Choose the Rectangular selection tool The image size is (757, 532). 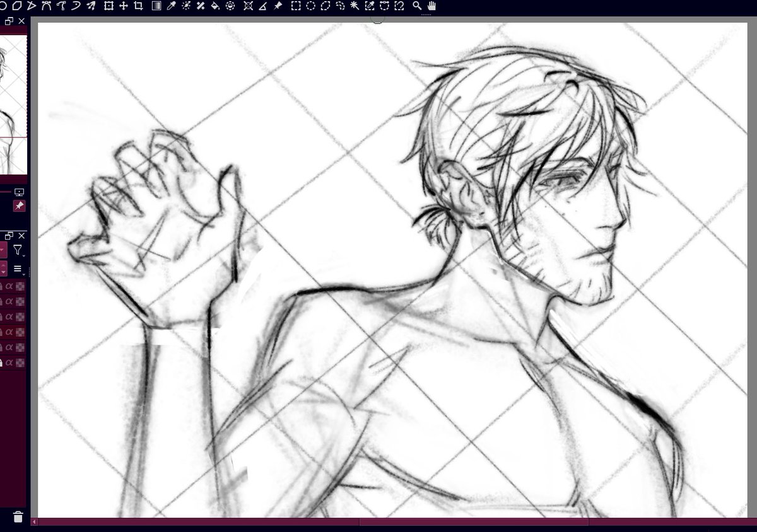point(295,6)
